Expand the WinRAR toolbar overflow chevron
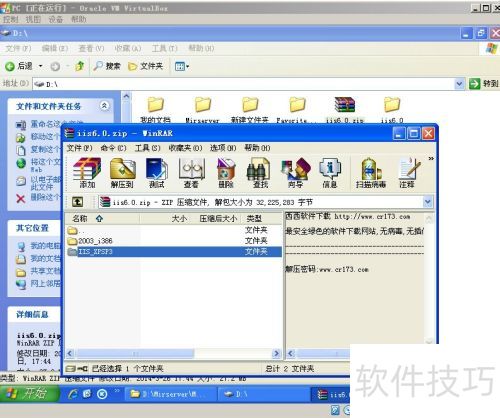Viewport: 500px width, 418px height. tap(431, 159)
